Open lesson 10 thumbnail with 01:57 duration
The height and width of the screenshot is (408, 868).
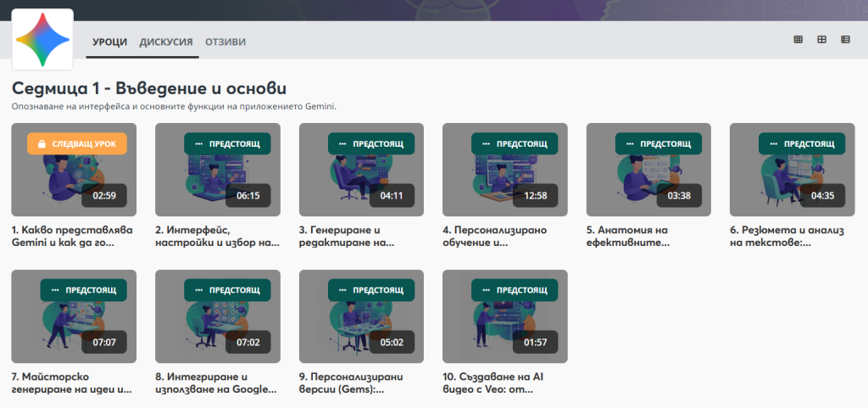coord(505,316)
